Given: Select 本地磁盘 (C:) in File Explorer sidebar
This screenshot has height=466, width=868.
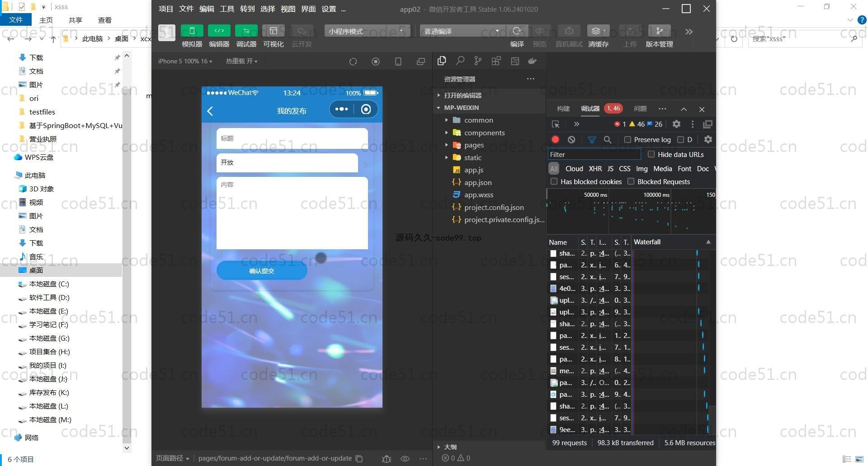Looking at the screenshot, I should [49, 284].
